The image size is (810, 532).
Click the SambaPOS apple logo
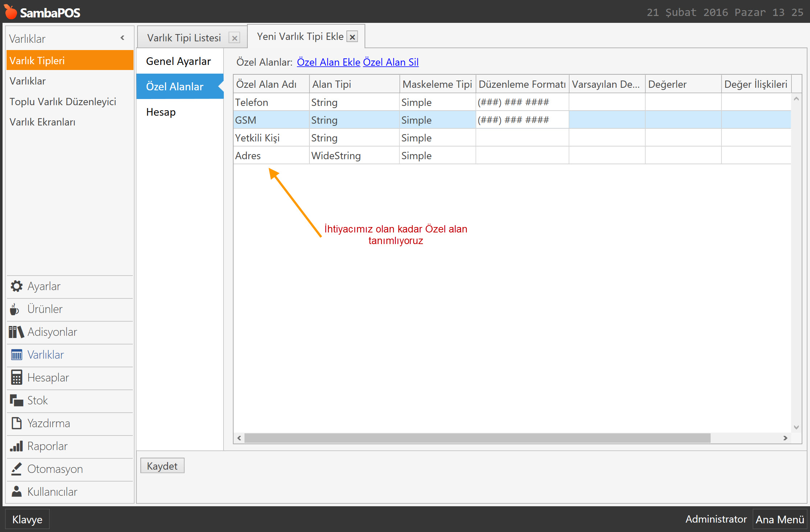11,12
